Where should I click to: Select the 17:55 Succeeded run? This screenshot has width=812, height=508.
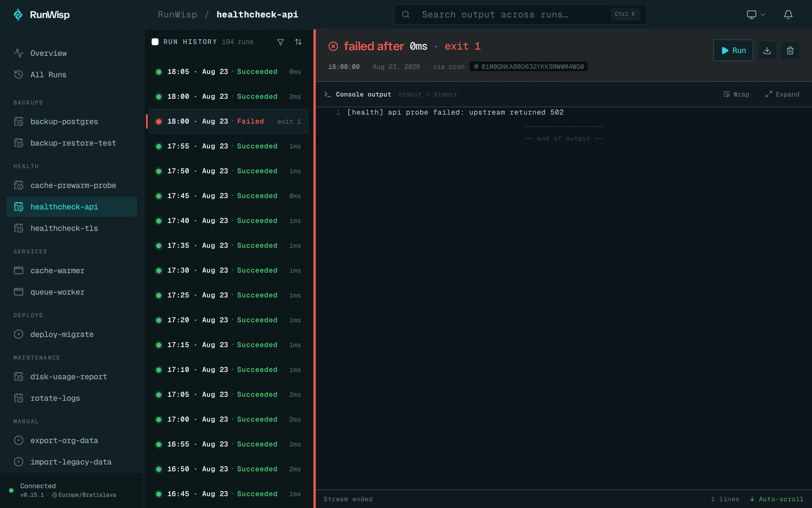pos(228,146)
